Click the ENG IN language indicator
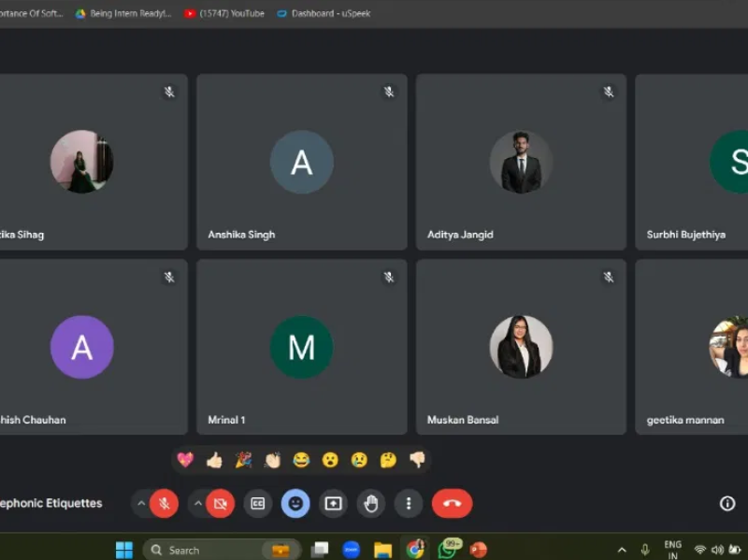 tap(672, 550)
